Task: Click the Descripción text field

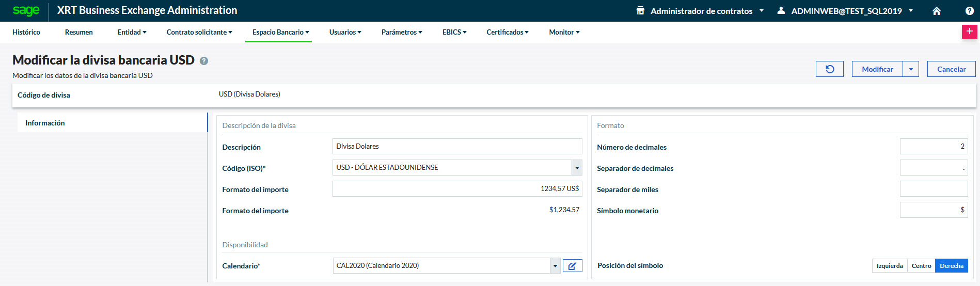Action: tap(457, 147)
